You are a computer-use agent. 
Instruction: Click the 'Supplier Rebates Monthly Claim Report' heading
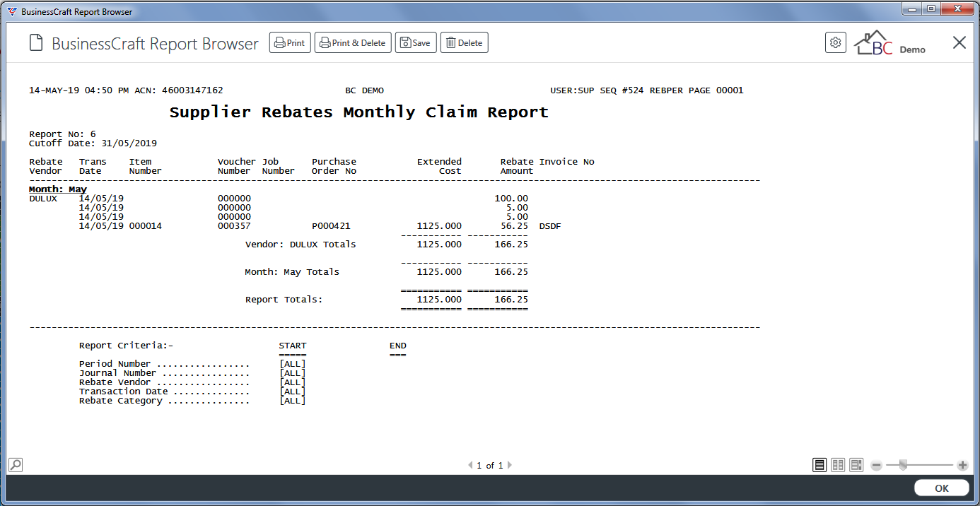pyautogui.click(x=359, y=112)
